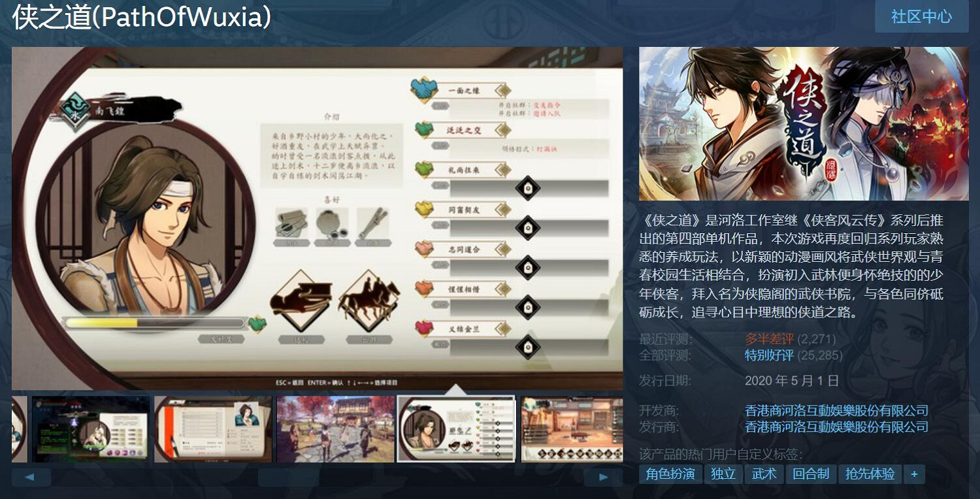Select the 角色扮演 tag
The image size is (980, 499).
point(670,474)
